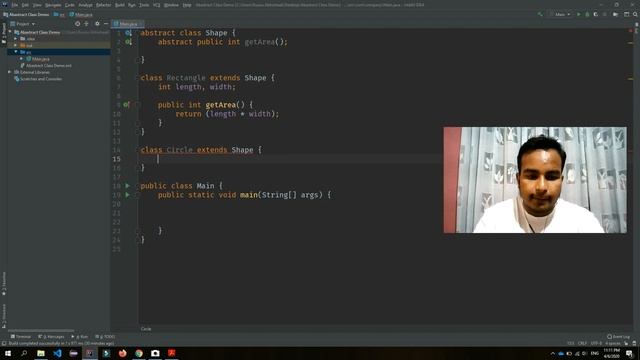Open the TODO tool window button
640x360 pixels.
[105, 337]
